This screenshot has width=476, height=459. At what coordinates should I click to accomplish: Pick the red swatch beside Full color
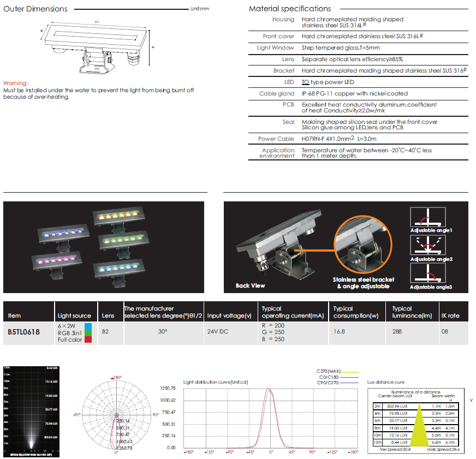96,339
